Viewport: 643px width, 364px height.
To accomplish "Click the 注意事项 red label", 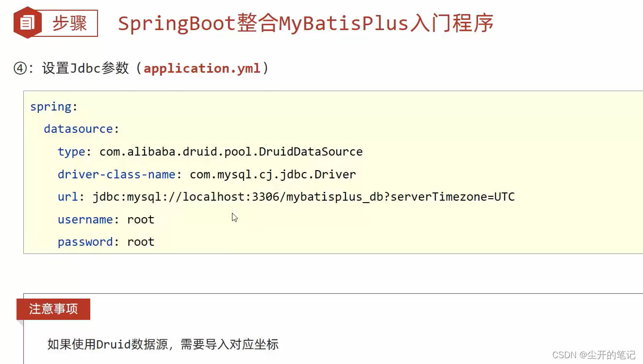I will pyautogui.click(x=53, y=309).
